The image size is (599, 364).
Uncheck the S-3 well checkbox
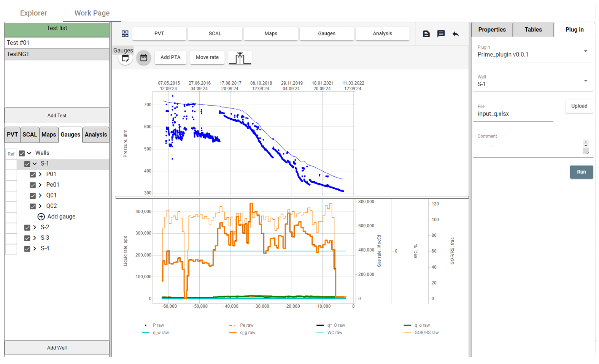point(27,238)
